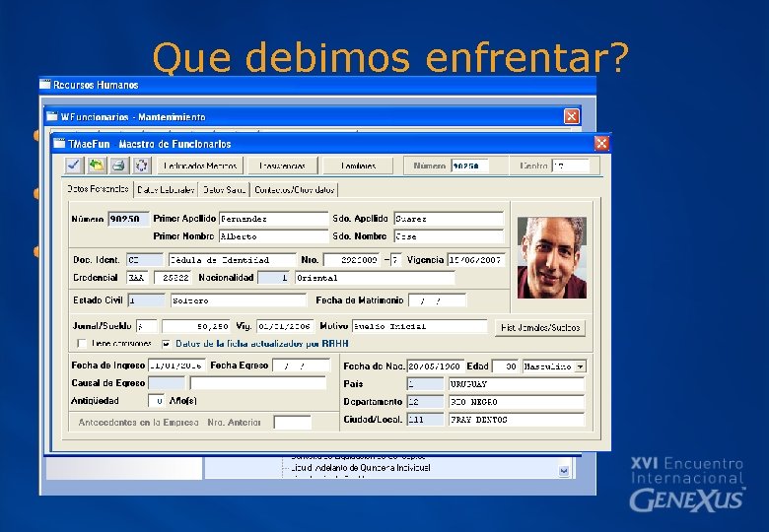Click the refresh arrows toolbar icon
Image resolution: width=769 pixels, height=532 pixels.
click(141, 166)
